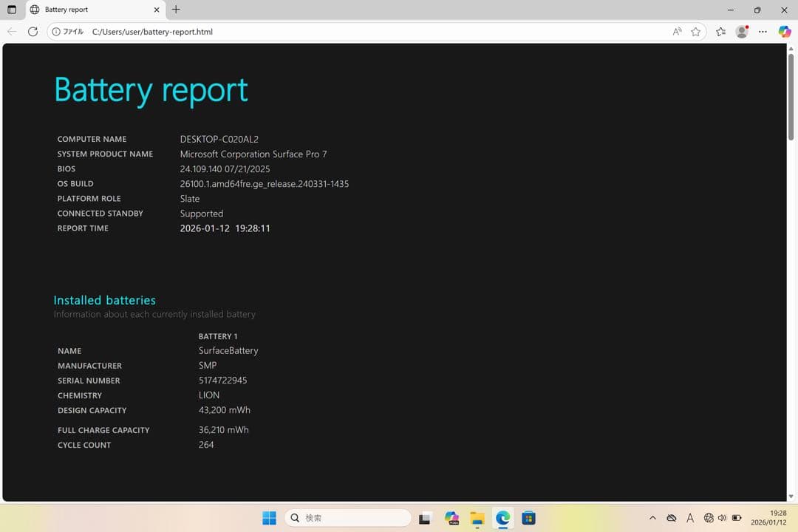Image resolution: width=798 pixels, height=532 pixels.
Task: Open the Settings and more menu
Action: (763, 32)
